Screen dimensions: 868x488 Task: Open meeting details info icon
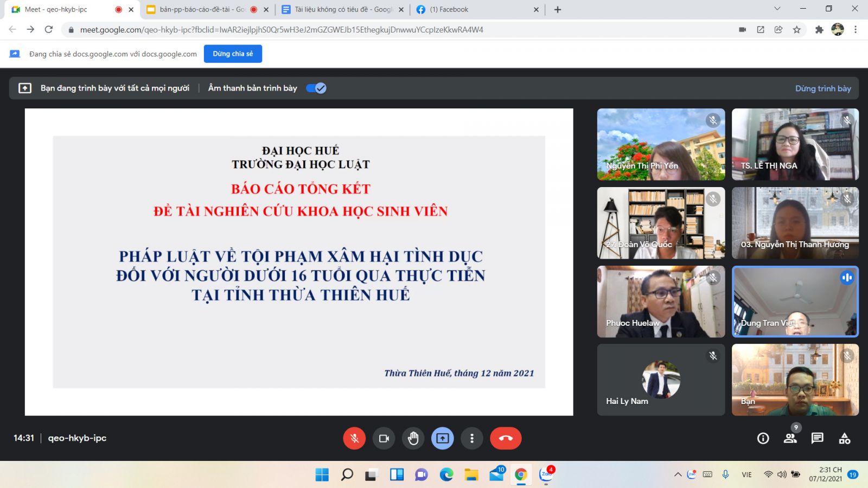pyautogui.click(x=763, y=438)
